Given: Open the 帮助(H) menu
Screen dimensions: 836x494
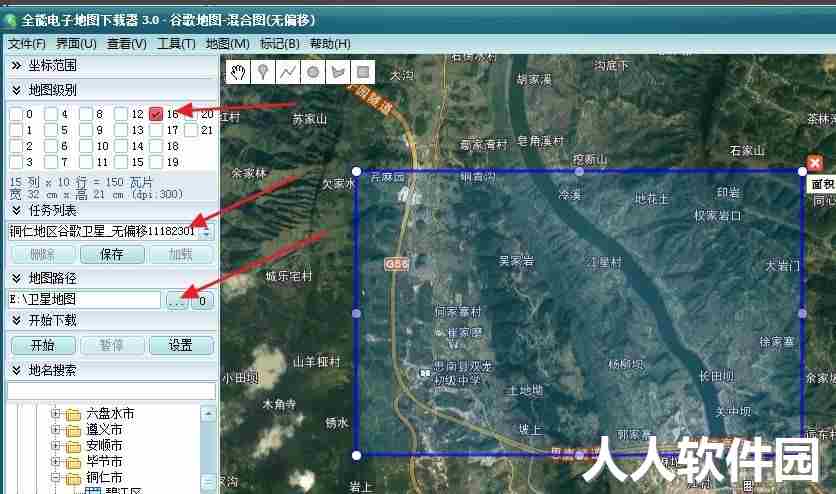Looking at the screenshot, I should [330, 44].
